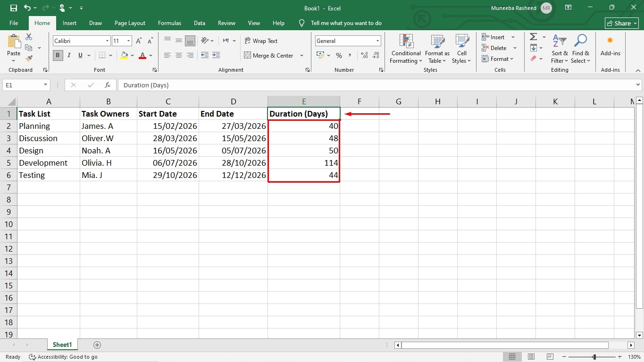644x362 pixels.
Task: Open the font name Calibri dropdown
Action: (107, 41)
